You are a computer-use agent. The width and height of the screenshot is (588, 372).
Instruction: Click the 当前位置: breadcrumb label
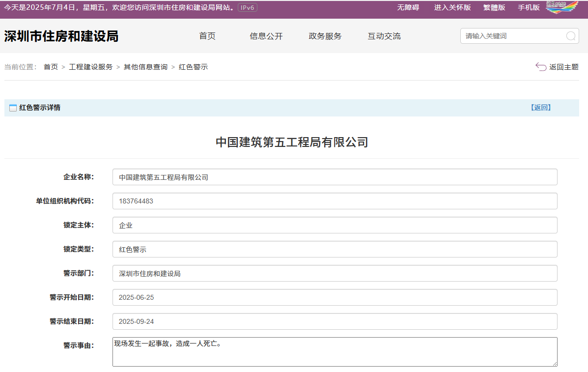tap(21, 67)
